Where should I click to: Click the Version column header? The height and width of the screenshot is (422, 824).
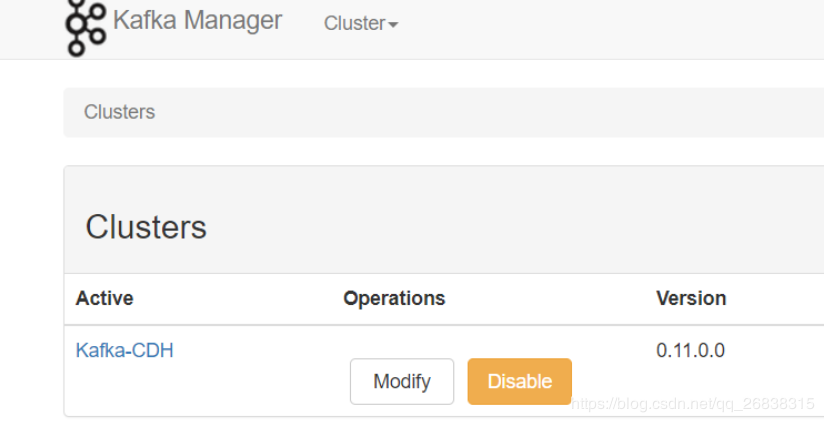691,299
